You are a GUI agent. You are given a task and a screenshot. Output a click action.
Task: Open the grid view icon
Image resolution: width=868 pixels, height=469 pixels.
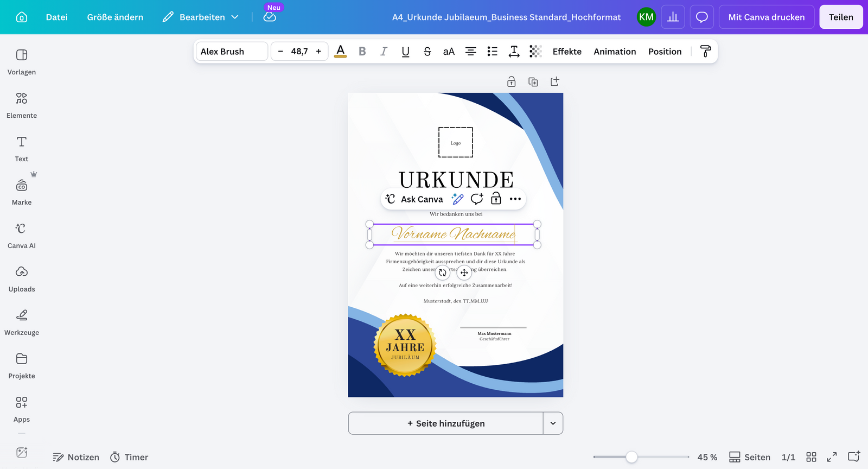point(811,457)
